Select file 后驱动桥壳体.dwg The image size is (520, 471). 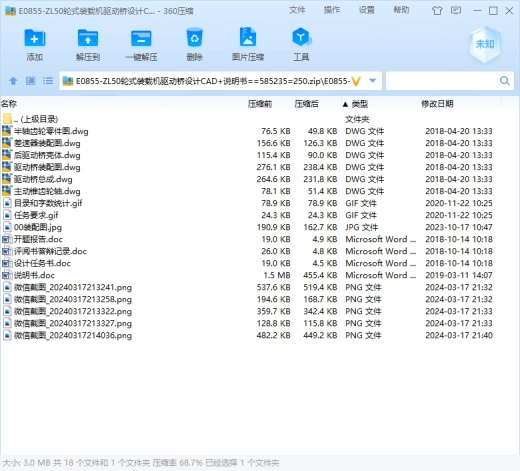tap(47, 155)
